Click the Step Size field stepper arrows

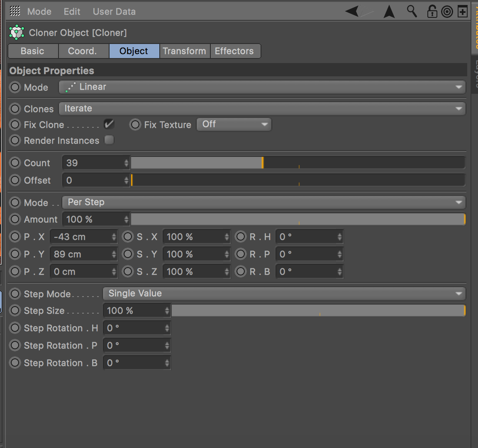[x=167, y=311]
